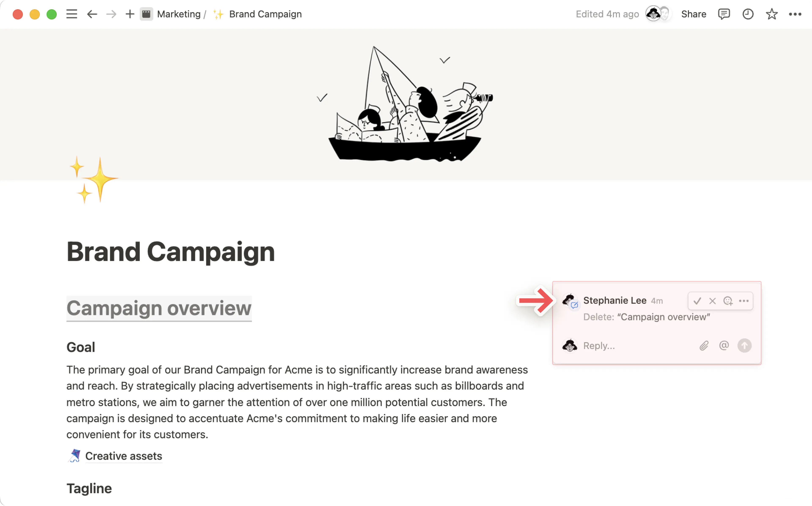Favorite this page with the star icon
This screenshot has height=506, width=812.
point(771,14)
